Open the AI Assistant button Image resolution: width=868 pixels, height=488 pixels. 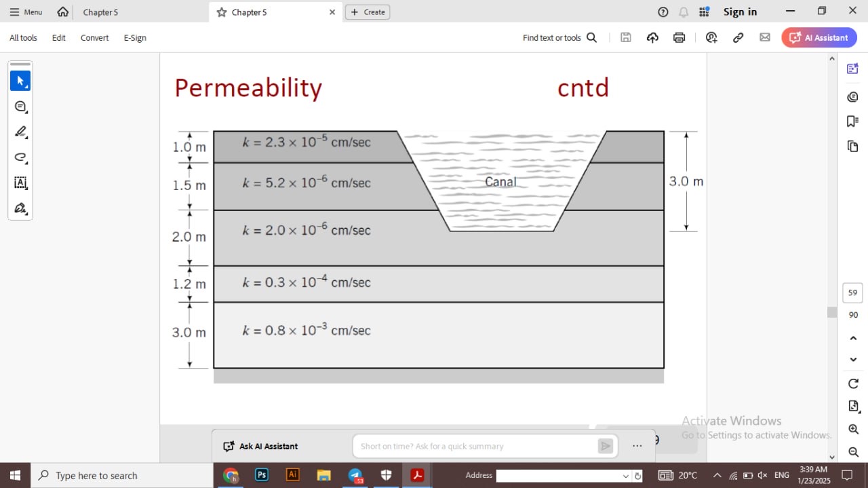(x=819, y=37)
